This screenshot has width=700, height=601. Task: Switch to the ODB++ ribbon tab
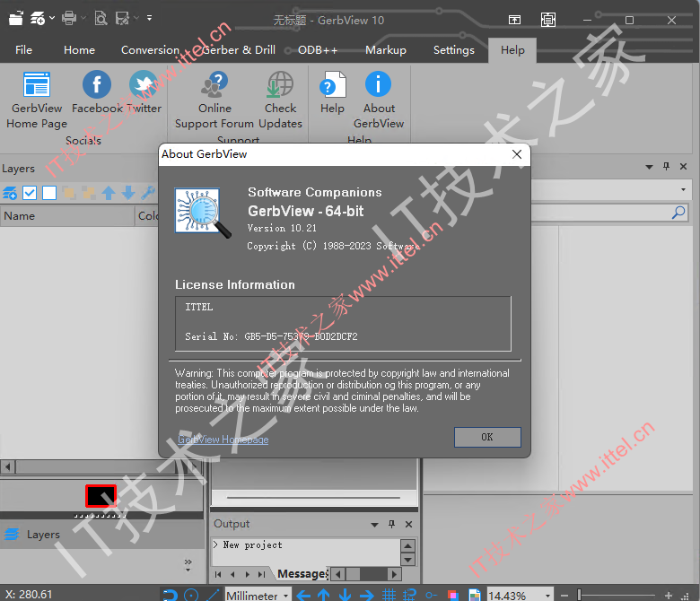click(x=318, y=50)
